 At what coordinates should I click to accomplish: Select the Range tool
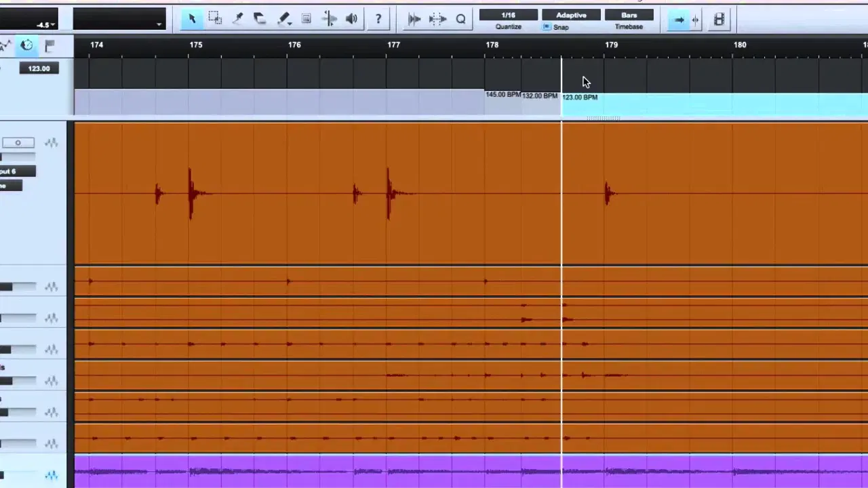(215, 19)
